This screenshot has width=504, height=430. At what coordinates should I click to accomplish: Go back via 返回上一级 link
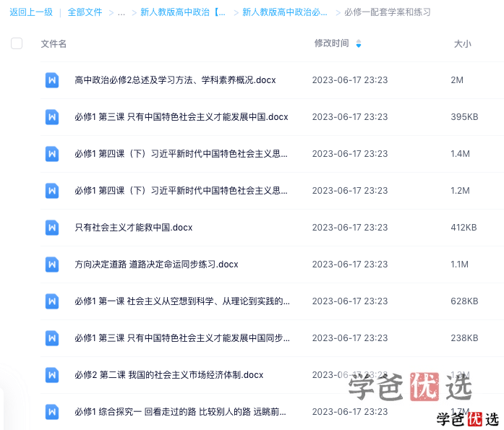click(31, 12)
